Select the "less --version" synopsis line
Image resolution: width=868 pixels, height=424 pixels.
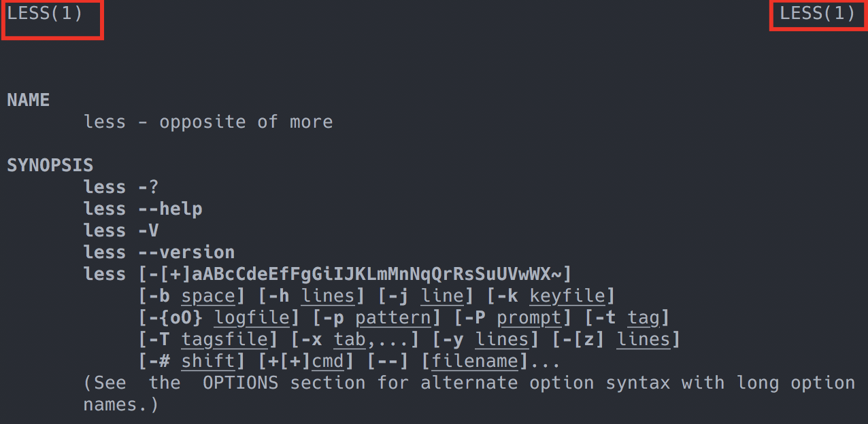click(159, 253)
